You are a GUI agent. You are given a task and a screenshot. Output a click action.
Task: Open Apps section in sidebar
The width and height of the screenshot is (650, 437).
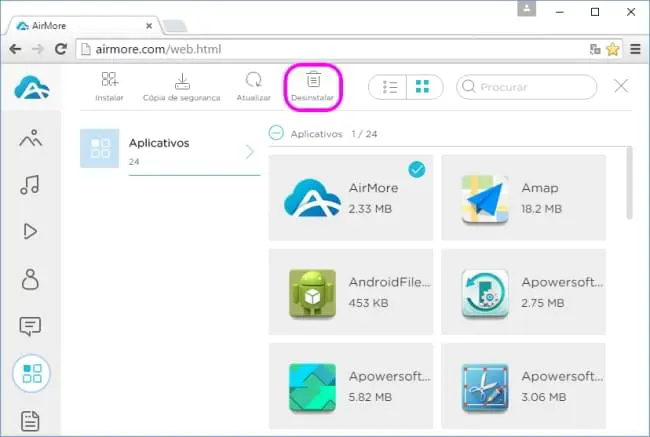click(x=32, y=374)
